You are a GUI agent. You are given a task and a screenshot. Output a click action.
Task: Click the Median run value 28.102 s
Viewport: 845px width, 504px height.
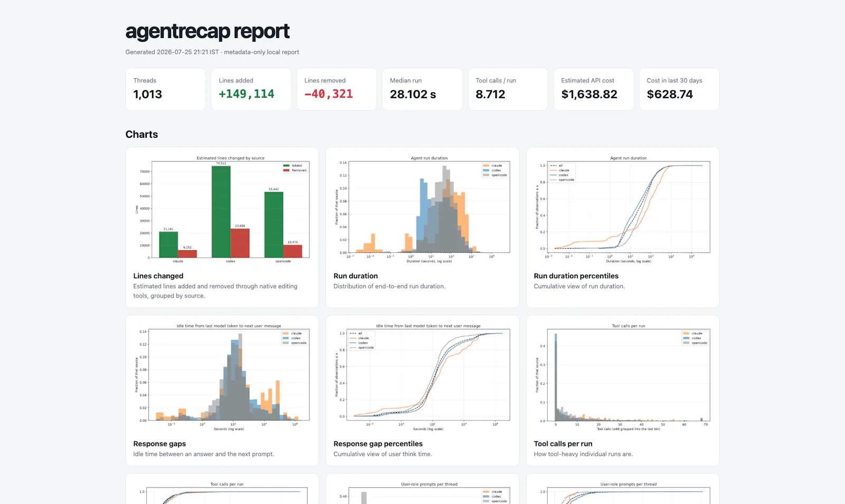click(x=413, y=94)
